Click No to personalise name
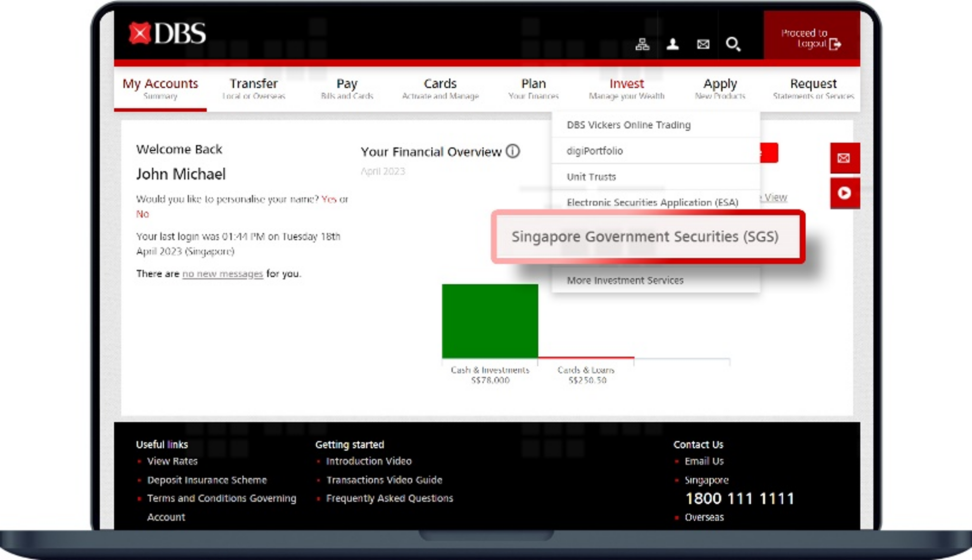Screen dimensions: 972x560 pyautogui.click(x=142, y=214)
